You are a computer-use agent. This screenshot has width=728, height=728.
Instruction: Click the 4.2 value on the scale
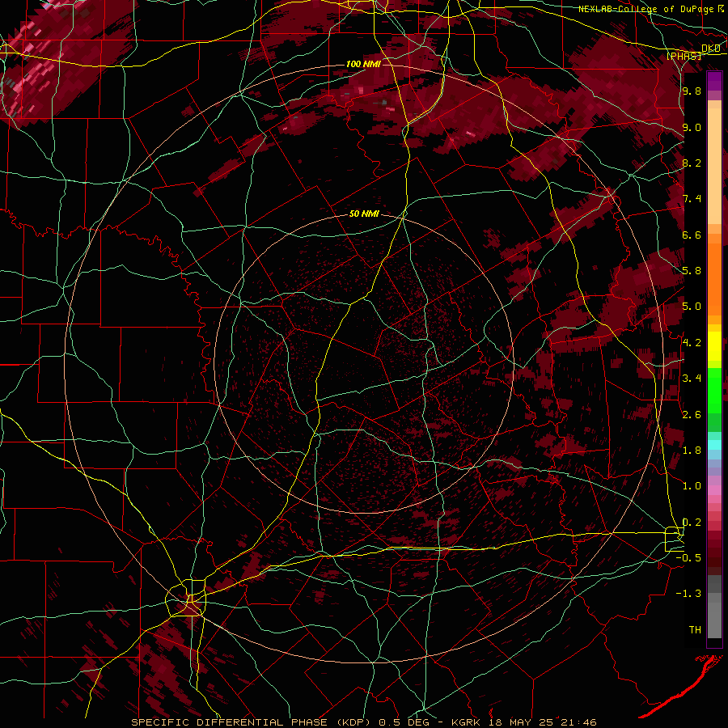point(692,343)
